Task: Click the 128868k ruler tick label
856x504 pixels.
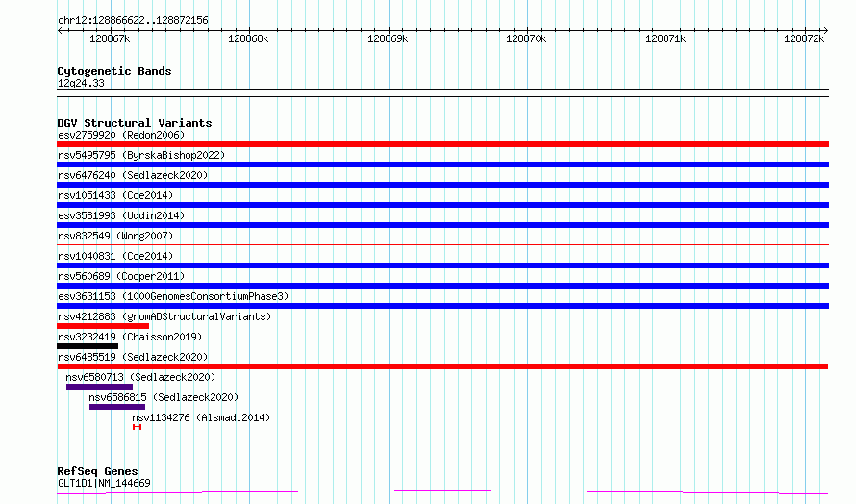Action: tap(248, 38)
